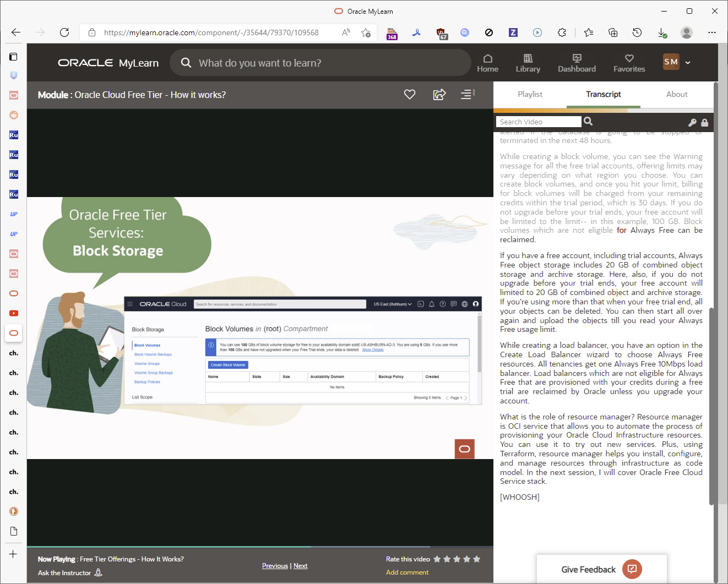Image resolution: width=728 pixels, height=584 pixels.
Task: Click the Search Video magnifier icon
Action: coord(588,121)
